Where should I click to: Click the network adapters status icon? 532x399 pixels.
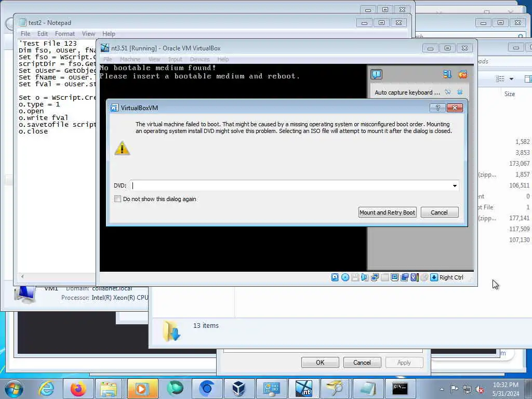[x=375, y=277]
